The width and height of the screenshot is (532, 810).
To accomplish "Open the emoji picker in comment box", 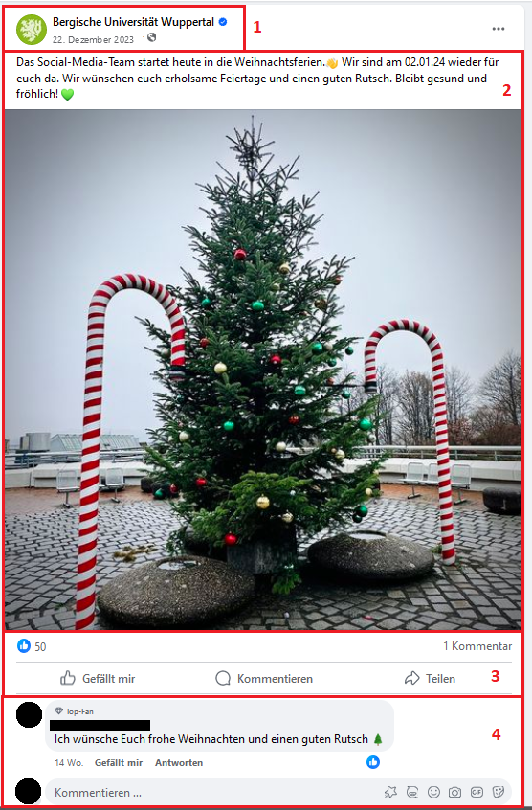I will (434, 792).
